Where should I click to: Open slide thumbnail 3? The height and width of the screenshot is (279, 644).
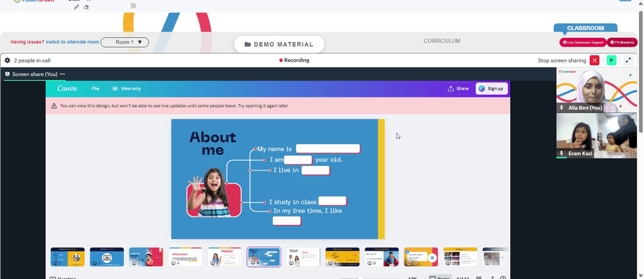tap(146, 257)
